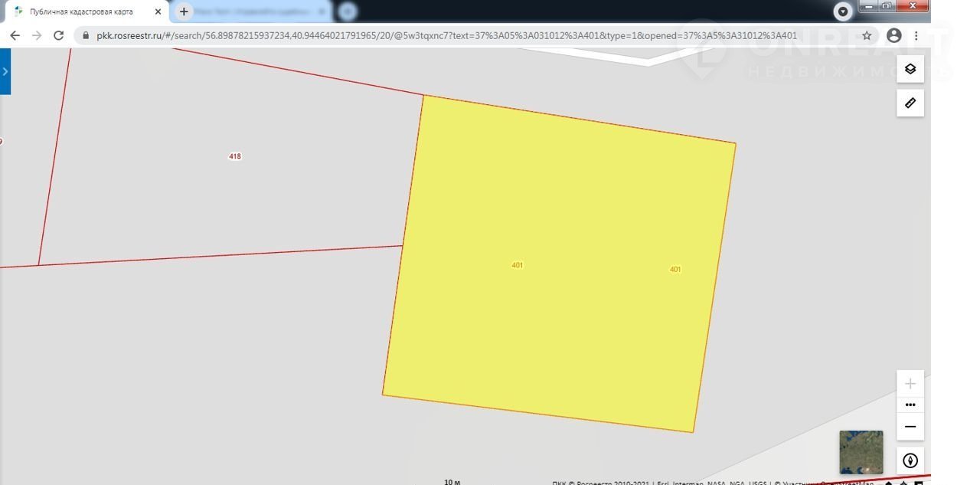Go back to previous page
Image resolution: width=980 pixels, height=485 pixels.
tap(15, 35)
